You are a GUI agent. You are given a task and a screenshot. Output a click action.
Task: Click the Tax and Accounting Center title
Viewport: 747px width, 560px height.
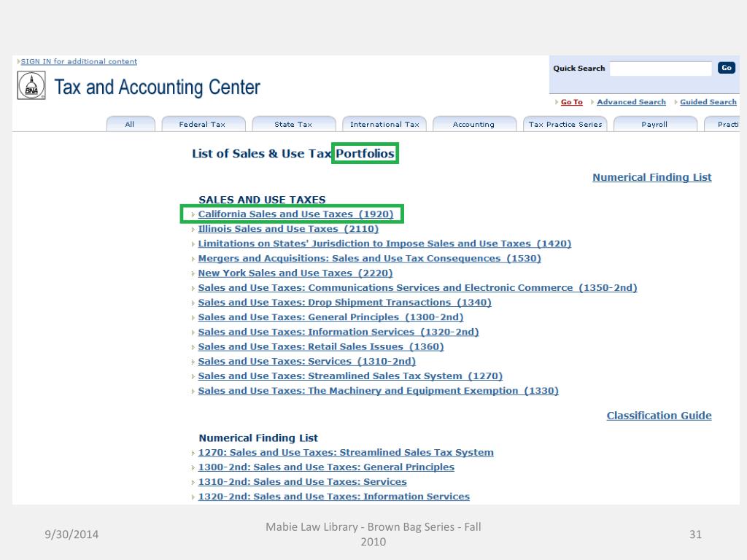pyautogui.click(x=158, y=87)
